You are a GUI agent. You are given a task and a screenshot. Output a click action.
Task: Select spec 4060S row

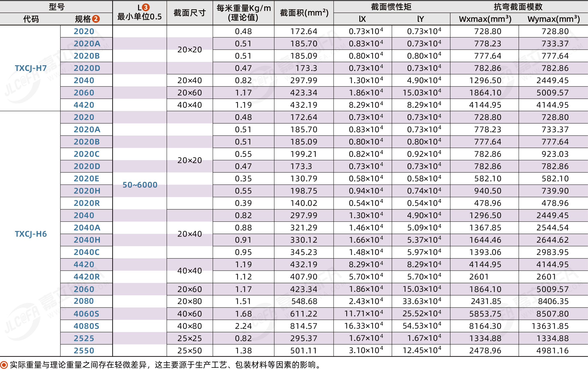(86, 314)
